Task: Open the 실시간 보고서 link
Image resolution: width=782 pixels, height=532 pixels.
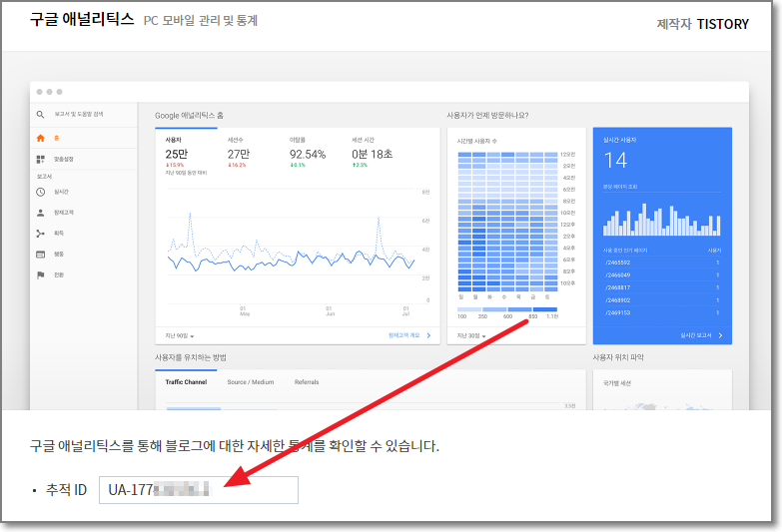Action: (x=696, y=335)
